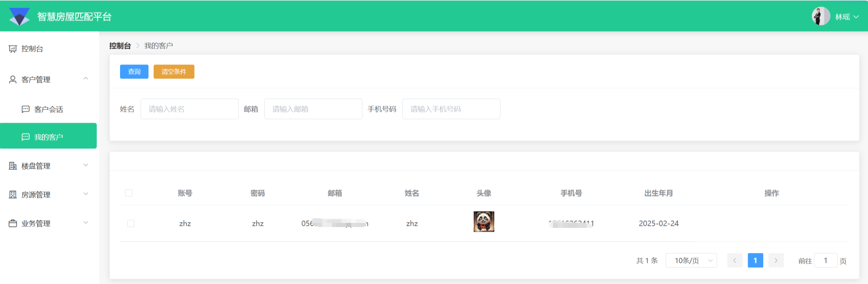
Task: Select page 1 in pagination
Action: point(755,260)
